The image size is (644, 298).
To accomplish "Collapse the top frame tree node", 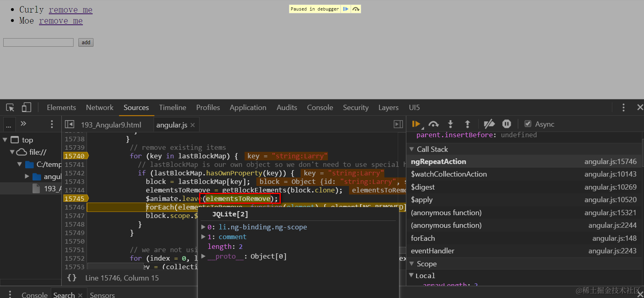I will (x=5, y=140).
